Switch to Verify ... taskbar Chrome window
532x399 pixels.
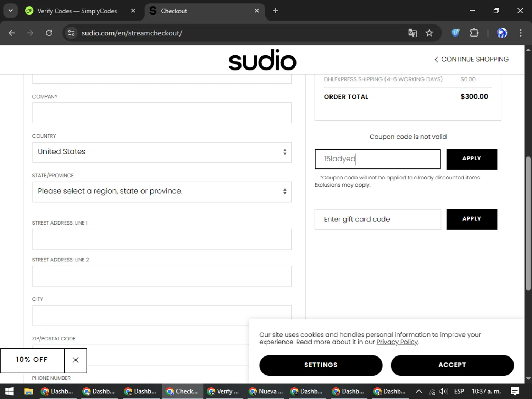click(x=224, y=391)
